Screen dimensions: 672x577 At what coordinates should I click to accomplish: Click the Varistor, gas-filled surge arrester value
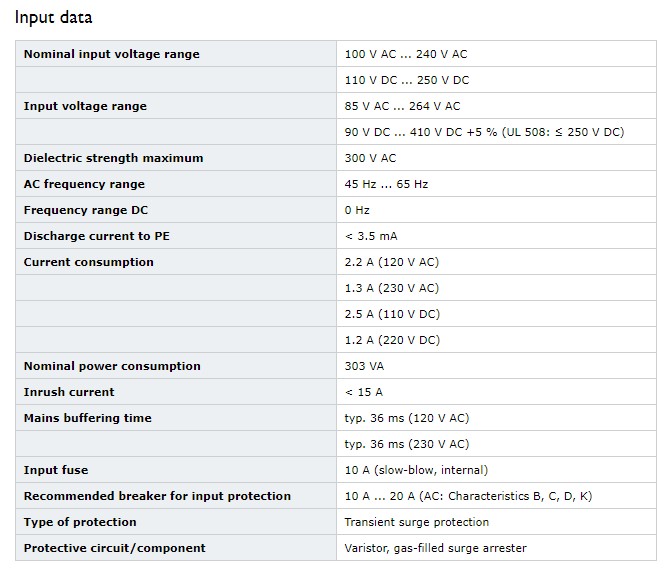(x=435, y=548)
